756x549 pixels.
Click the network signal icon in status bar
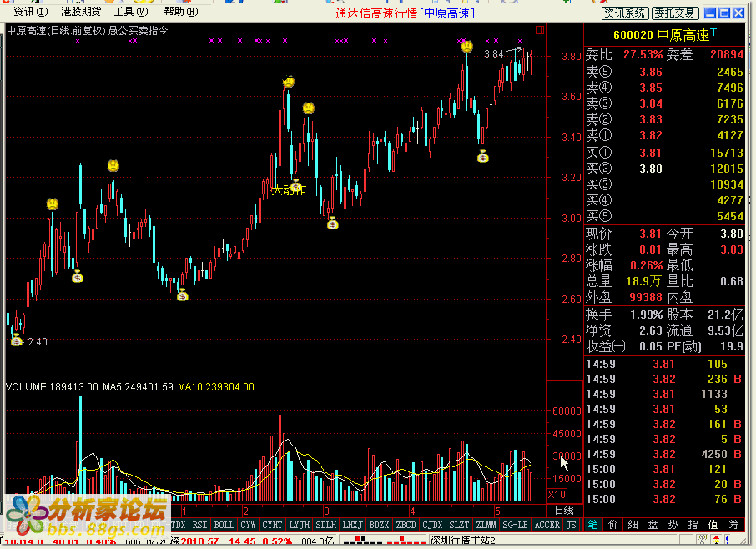coord(702,540)
